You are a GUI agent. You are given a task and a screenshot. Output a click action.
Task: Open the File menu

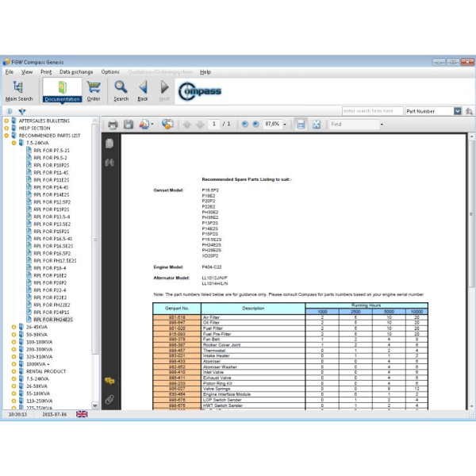point(10,71)
